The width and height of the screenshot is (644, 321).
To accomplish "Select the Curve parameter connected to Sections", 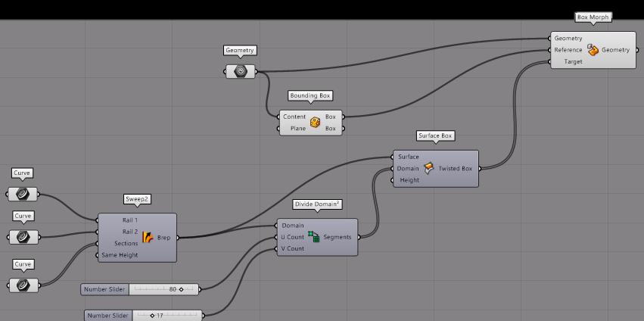I will pos(23,285).
